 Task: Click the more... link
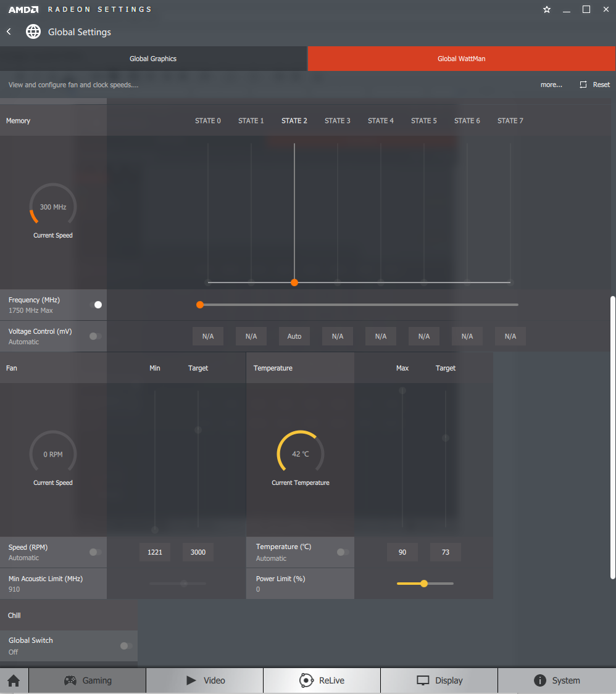551,85
